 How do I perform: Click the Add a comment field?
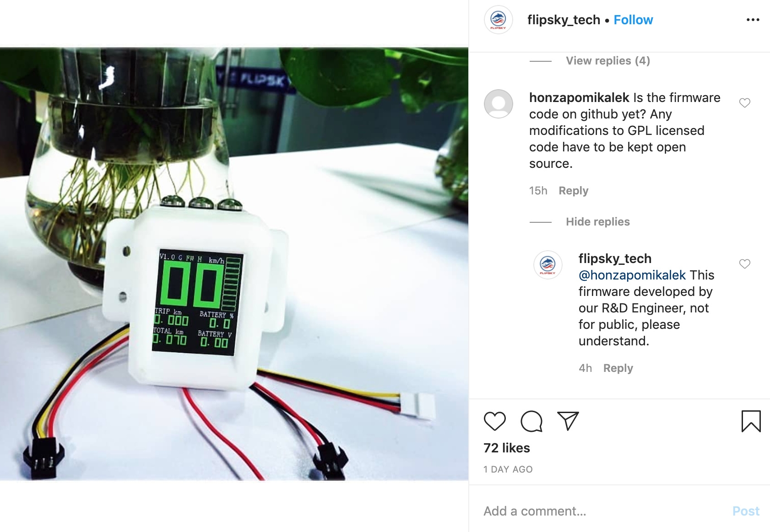click(x=604, y=511)
